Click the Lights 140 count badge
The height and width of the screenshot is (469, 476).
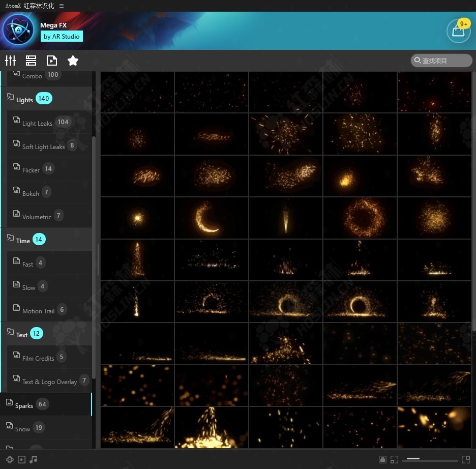pos(44,98)
